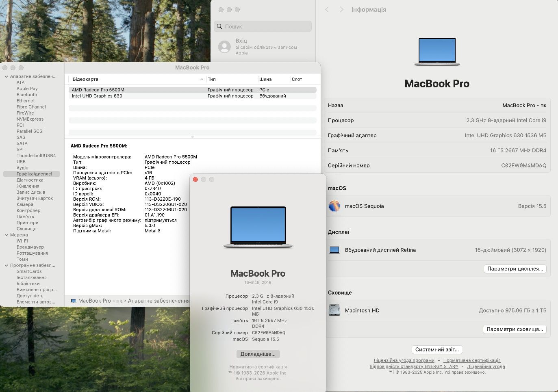Click the Назва row computer name
This screenshot has width=558, height=392.
(524, 105)
